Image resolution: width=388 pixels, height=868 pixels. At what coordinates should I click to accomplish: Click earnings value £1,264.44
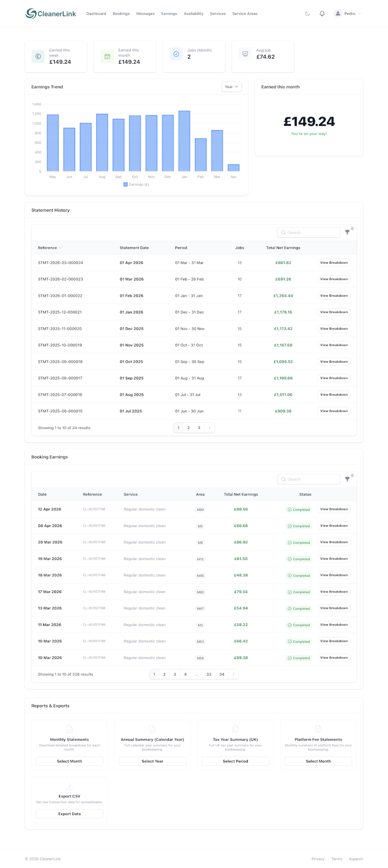[x=283, y=296]
